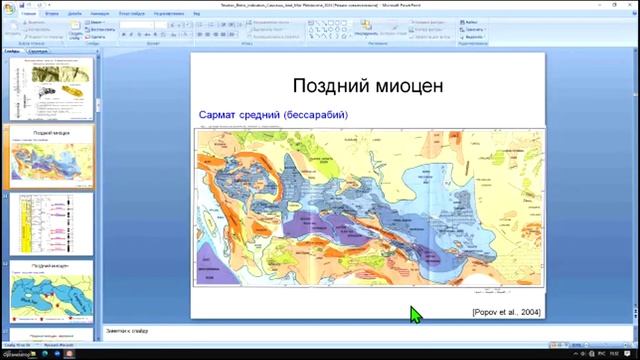Select the thumbnail with blue sea map
The width and height of the screenshot is (640, 360).
pos(51,291)
